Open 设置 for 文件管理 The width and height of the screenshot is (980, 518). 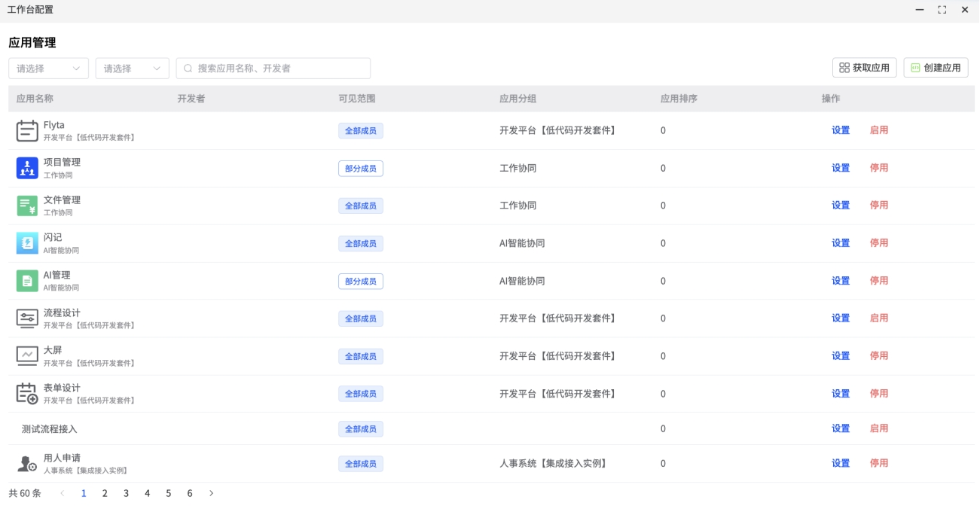point(841,205)
